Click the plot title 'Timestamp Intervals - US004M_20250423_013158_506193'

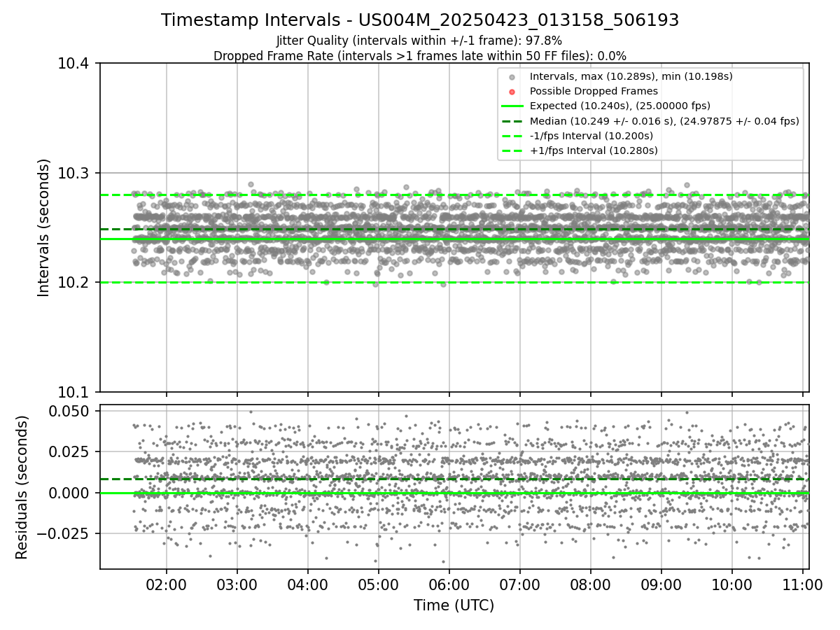420,20
